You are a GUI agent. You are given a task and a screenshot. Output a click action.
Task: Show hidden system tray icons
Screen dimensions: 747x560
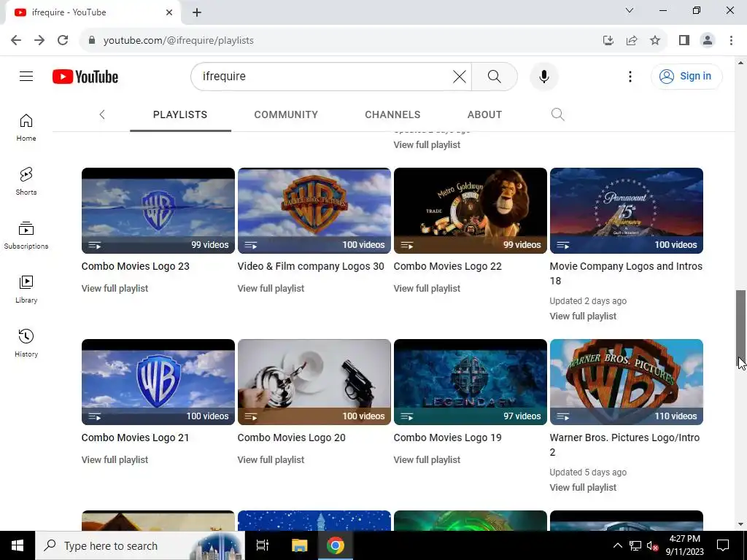coord(617,545)
